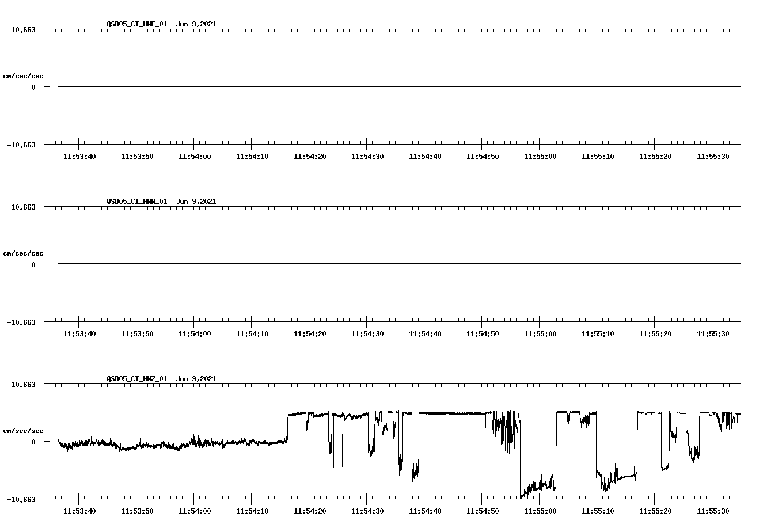Select 11:54:40 time label under HNN plot

(x=425, y=333)
